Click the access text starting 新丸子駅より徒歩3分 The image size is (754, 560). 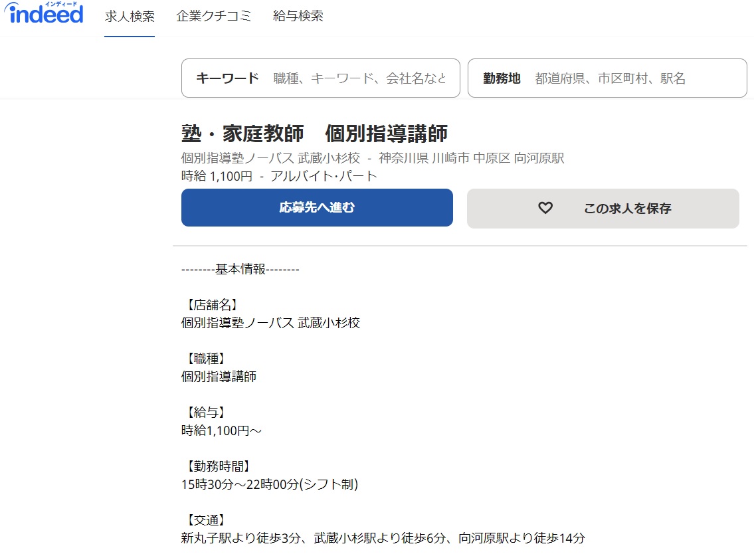[383, 538]
